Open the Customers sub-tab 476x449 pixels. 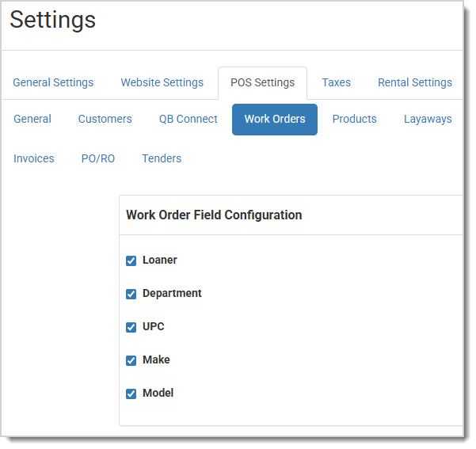click(105, 119)
